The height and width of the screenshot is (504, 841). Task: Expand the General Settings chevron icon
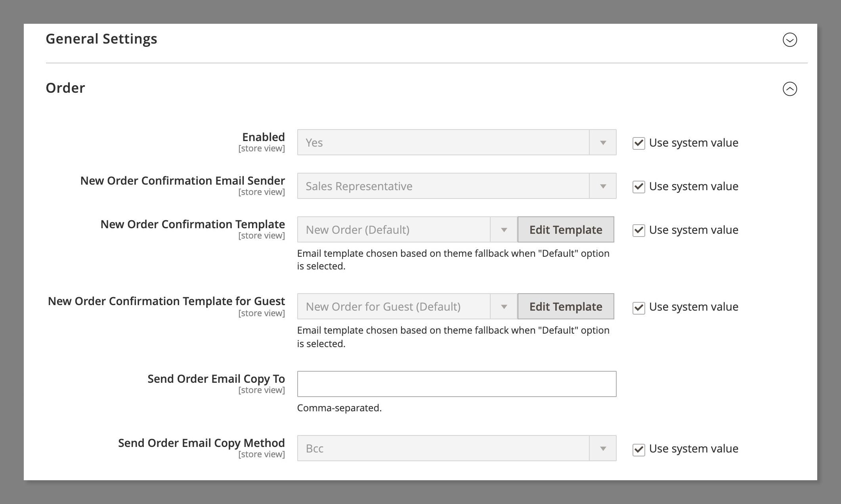pos(789,40)
